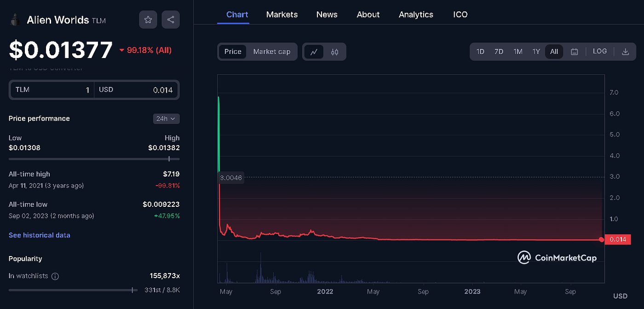Click the 2022 label on chart axis
The width and height of the screenshot is (644, 309).
[325, 292]
